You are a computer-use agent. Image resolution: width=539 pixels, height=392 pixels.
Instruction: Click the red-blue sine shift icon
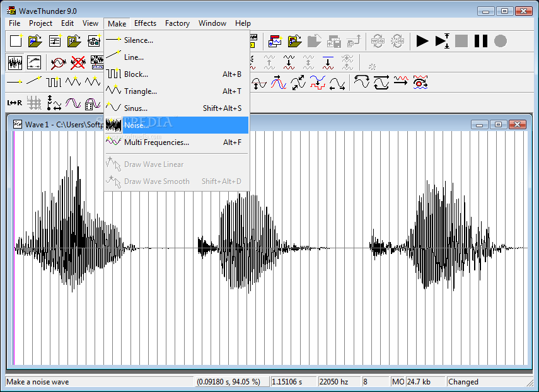279,83
